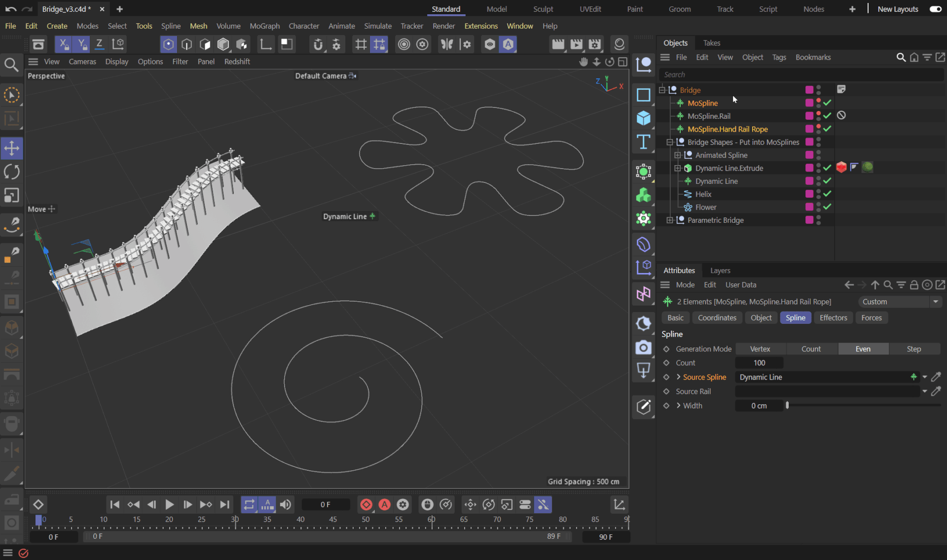Click the Source Spline pick eyedropper
Viewport: 947px width, 560px height.
pyautogui.click(x=936, y=377)
